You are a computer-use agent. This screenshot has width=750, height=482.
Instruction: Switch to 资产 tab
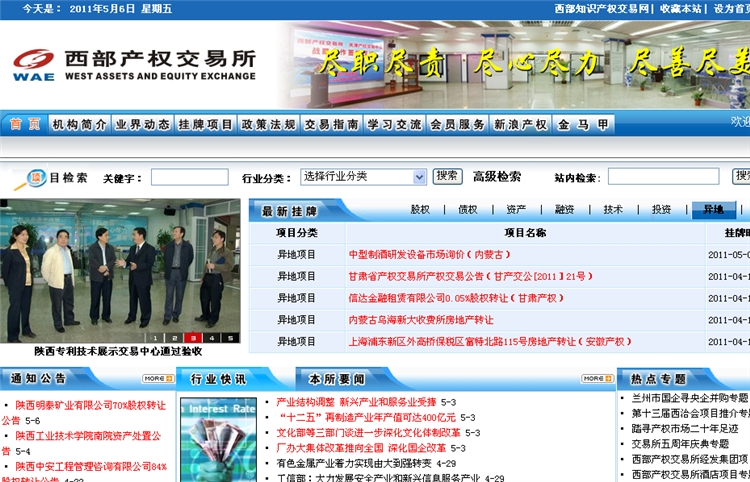click(x=517, y=209)
